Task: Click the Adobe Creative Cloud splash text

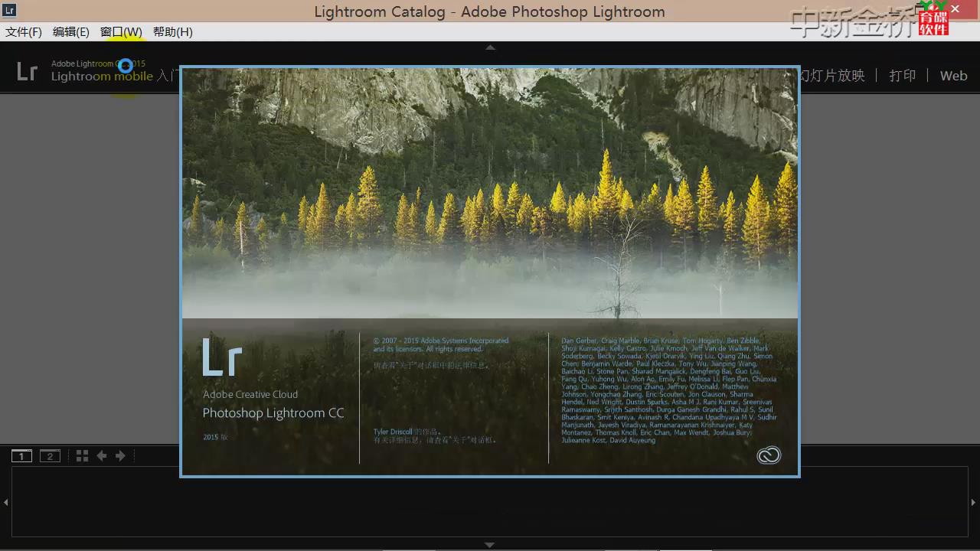Action: coord(250,394)
